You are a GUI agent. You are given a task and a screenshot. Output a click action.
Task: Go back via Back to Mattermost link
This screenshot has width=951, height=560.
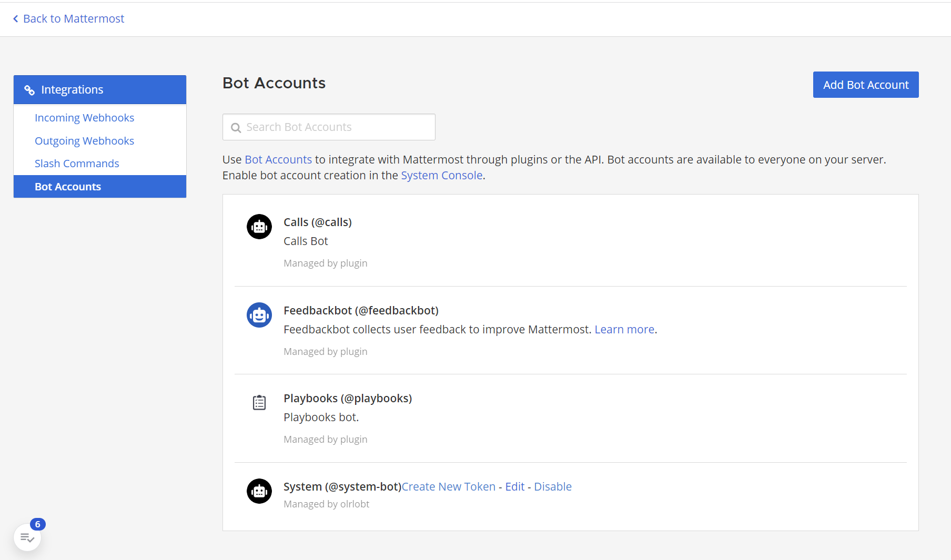[74, 19]
